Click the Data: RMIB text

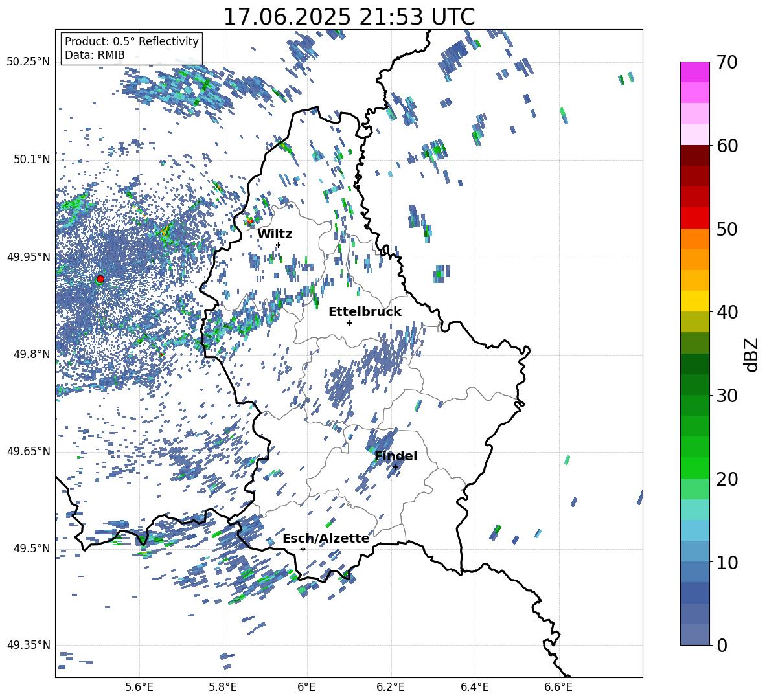pos(95,55)
